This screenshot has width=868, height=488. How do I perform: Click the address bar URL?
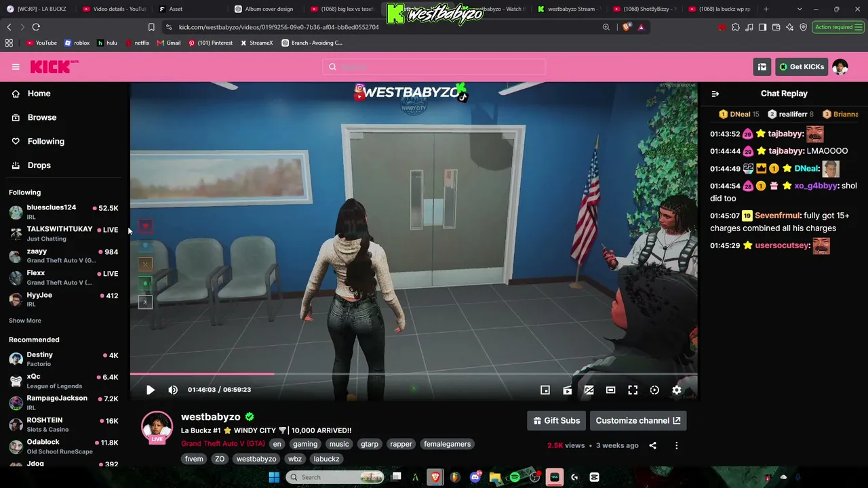(x=279, y=27)
